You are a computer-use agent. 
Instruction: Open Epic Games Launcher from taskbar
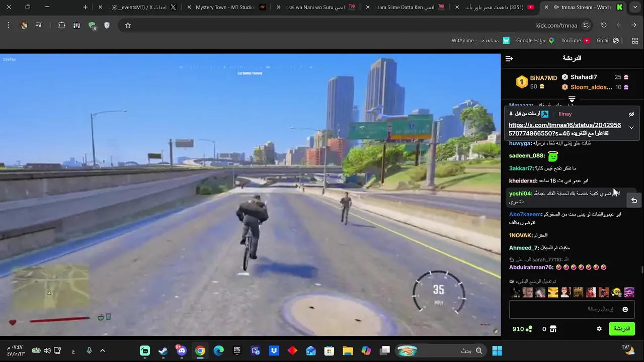237,350
